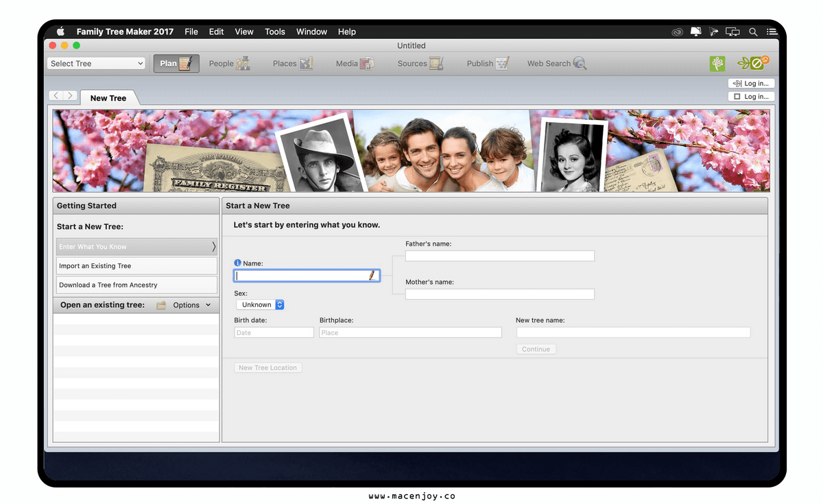Open the Sources workspace
The height and width of the screenshot is (504, 823).
[x=420, y=64]
